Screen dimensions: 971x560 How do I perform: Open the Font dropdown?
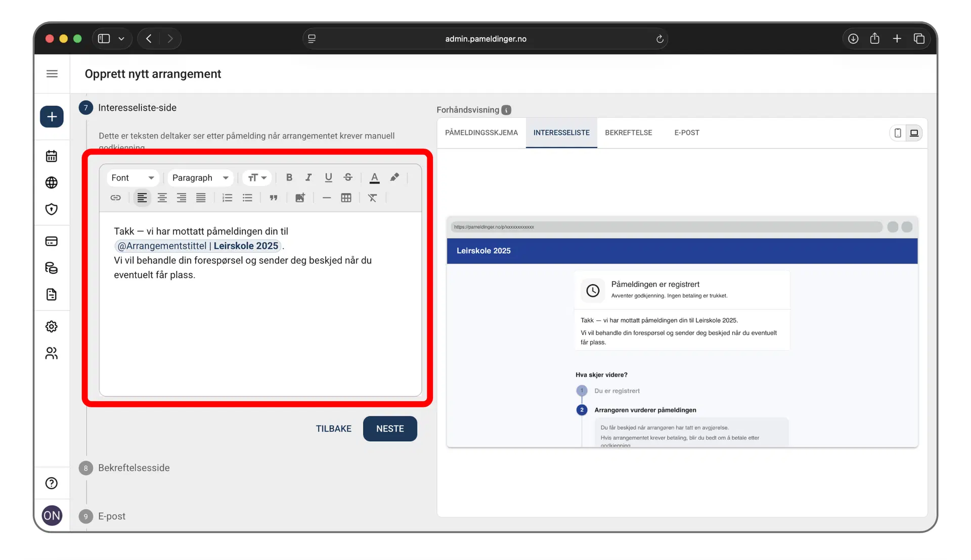point(133,178)
